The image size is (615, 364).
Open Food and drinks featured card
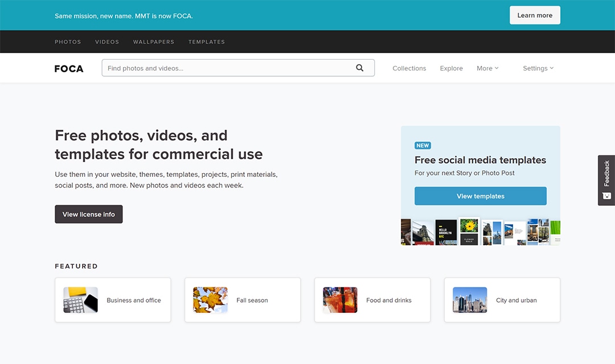372,300
